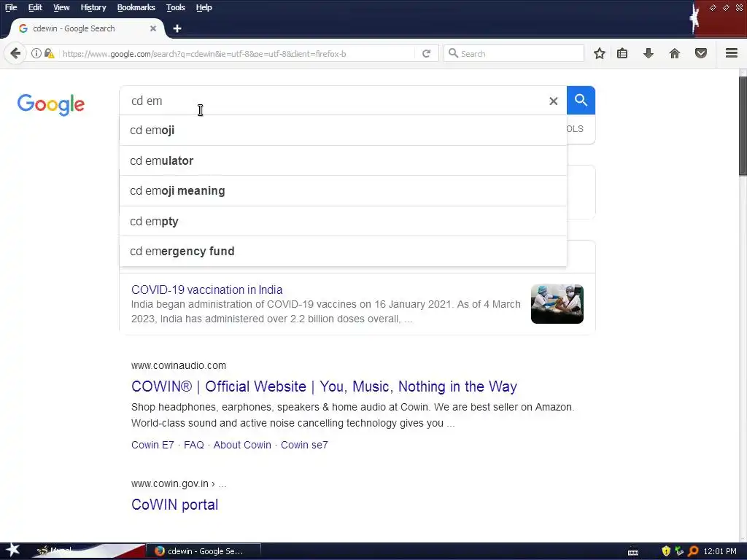Open the Edit menu

tap(35, 7)
